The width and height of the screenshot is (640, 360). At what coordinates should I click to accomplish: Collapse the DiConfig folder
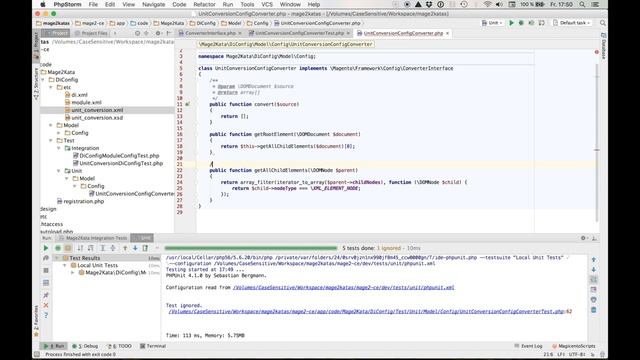(x=43, y=80)
